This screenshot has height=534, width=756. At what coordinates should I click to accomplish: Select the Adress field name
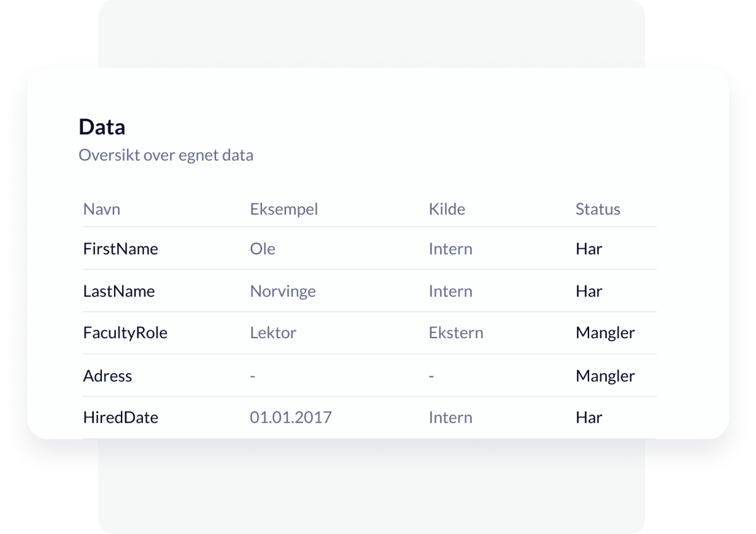click(x=107, y=376)
